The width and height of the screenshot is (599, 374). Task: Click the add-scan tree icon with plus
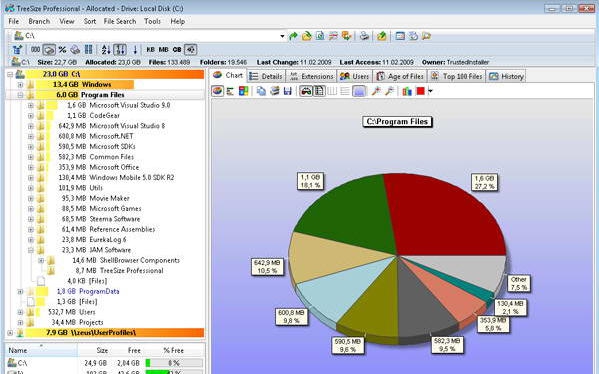[x=17, y=50]
